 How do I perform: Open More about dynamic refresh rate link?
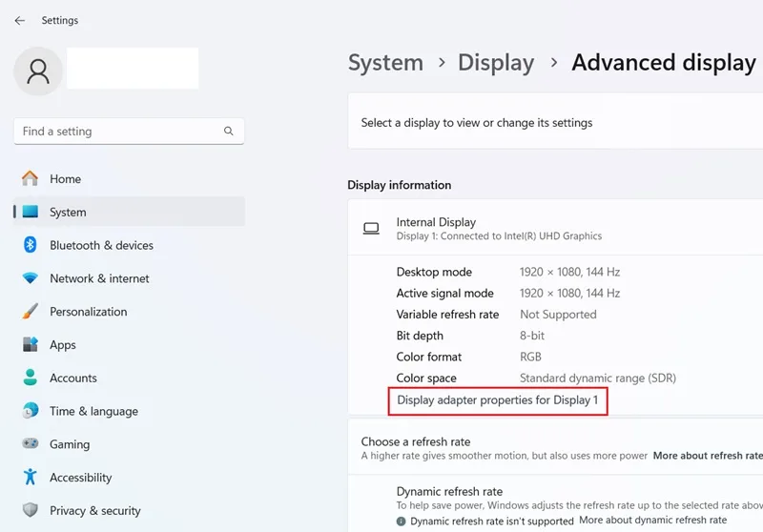point(652,520)
